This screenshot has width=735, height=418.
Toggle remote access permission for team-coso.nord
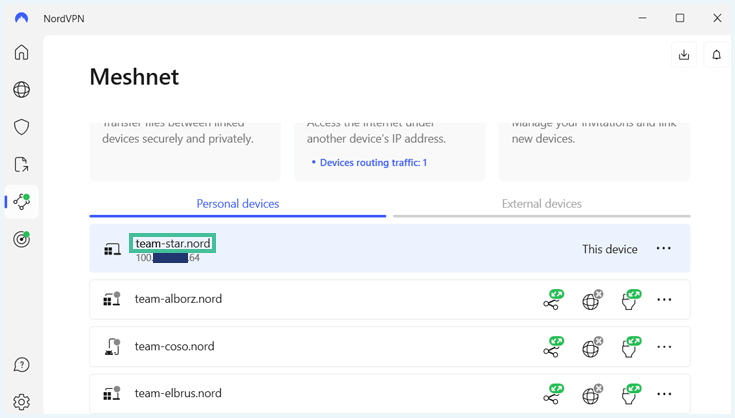coord(631,347)
